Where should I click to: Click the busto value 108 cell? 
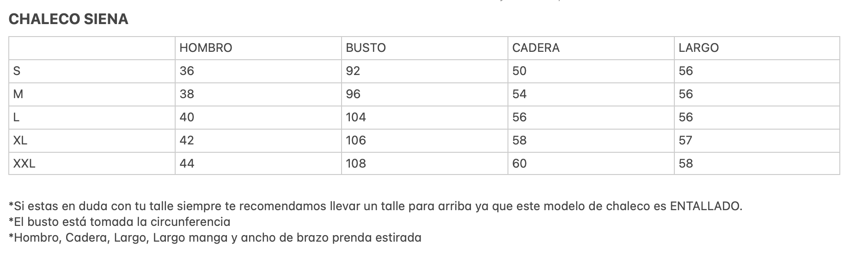pyautogui.click(x=425, y=163)
